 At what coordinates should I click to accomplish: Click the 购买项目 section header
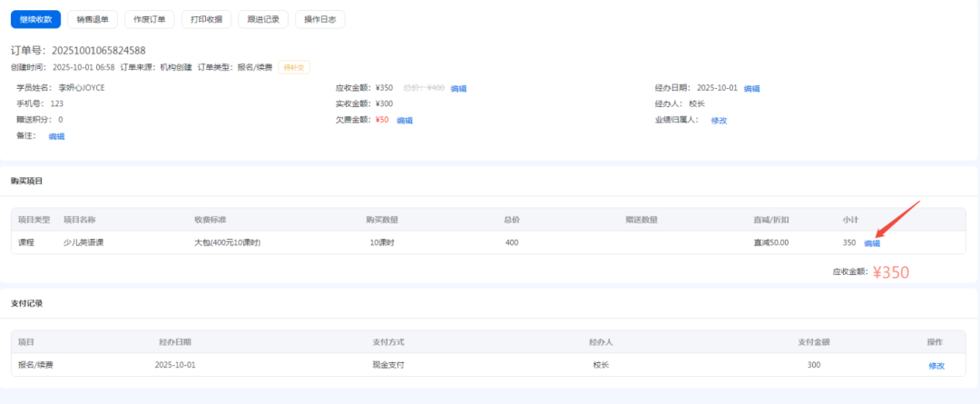pyautogui.click(x=26, y=181)
